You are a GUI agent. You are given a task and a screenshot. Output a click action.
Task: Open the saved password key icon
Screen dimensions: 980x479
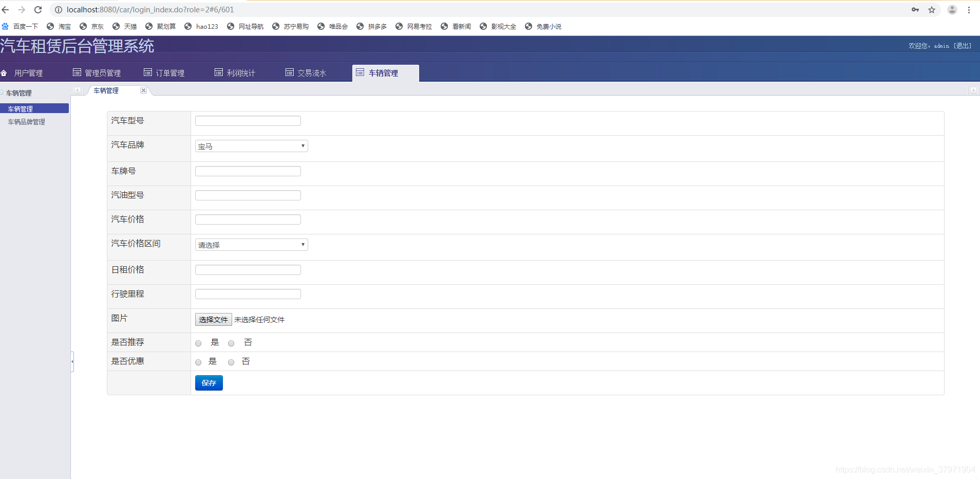[915, 10]
